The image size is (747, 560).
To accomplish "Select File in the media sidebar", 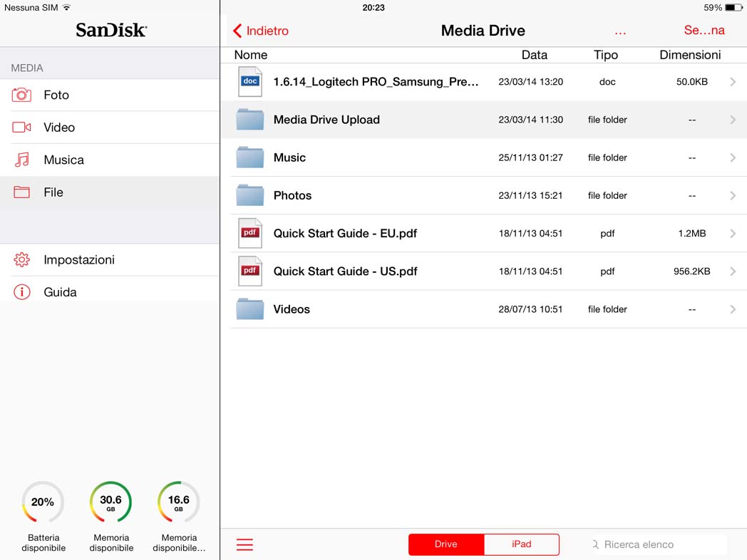I will 53,192.
